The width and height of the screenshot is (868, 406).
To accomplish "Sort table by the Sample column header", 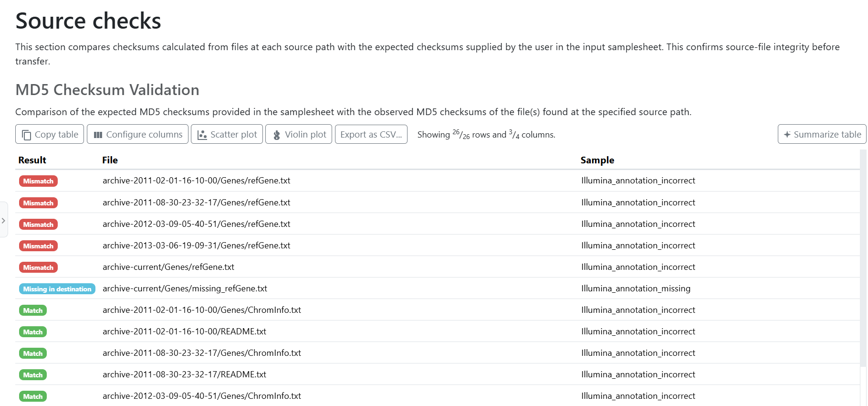I will (597, 160).
